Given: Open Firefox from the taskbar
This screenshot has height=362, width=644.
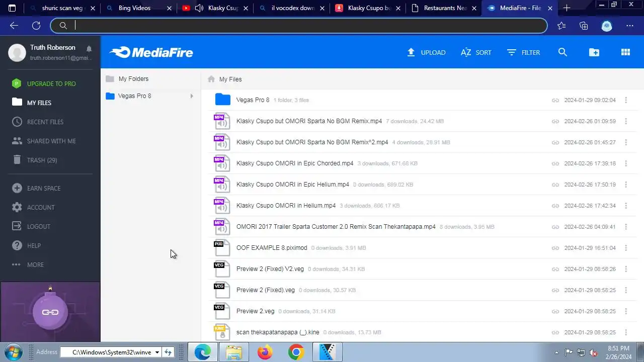Looking at the screenshot, I should (x=265, y=352).
